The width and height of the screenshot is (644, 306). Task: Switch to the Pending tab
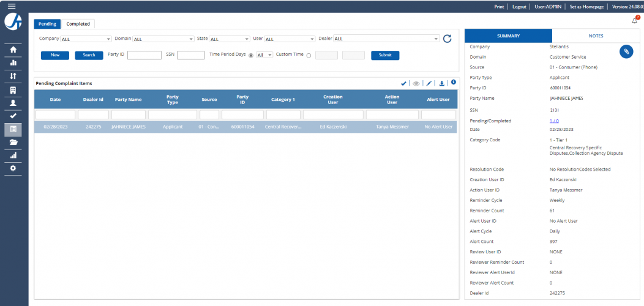tap(47, 24)
